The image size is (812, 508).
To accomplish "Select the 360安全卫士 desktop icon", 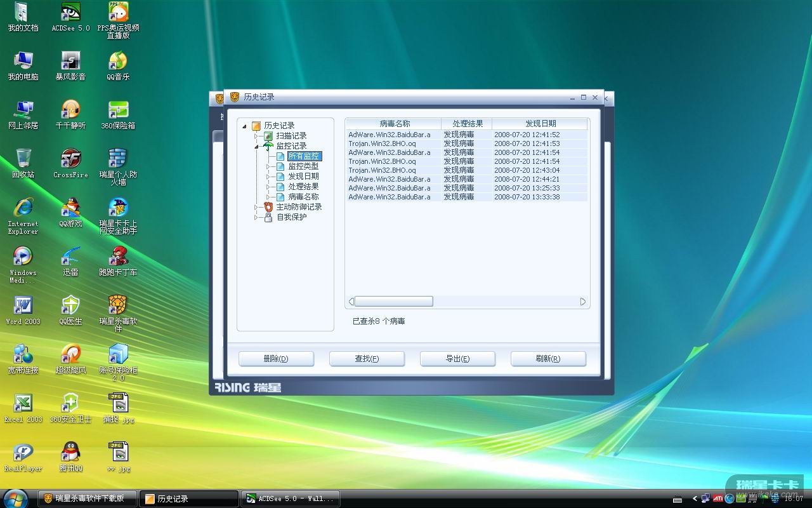I will click(x=70, y=408).
